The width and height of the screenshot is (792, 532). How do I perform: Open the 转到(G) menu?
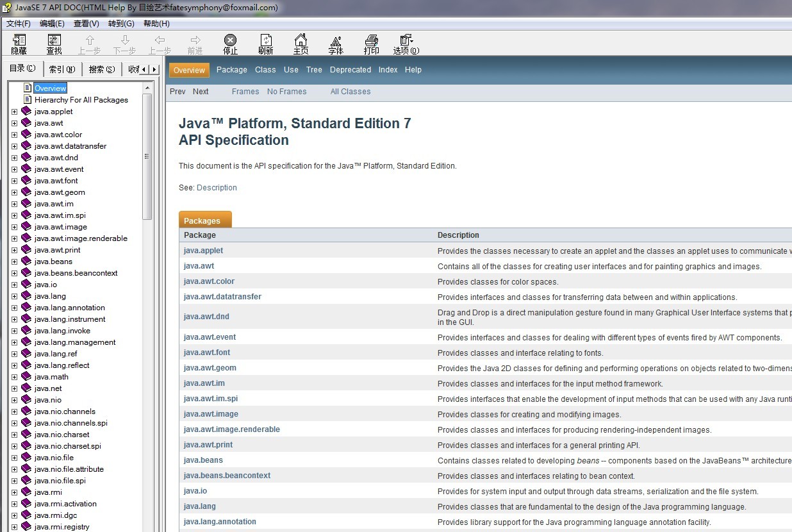click(x=121, y=24)
